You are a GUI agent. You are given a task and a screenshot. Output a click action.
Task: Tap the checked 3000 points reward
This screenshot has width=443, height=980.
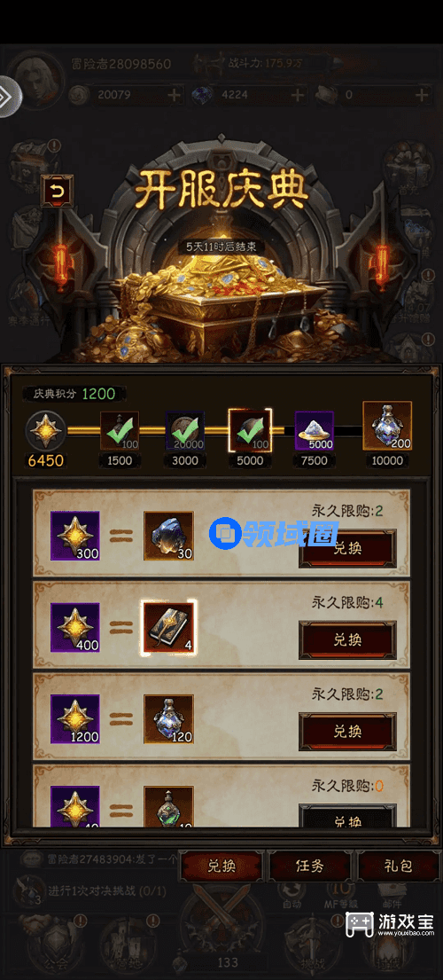pos(184,431)
